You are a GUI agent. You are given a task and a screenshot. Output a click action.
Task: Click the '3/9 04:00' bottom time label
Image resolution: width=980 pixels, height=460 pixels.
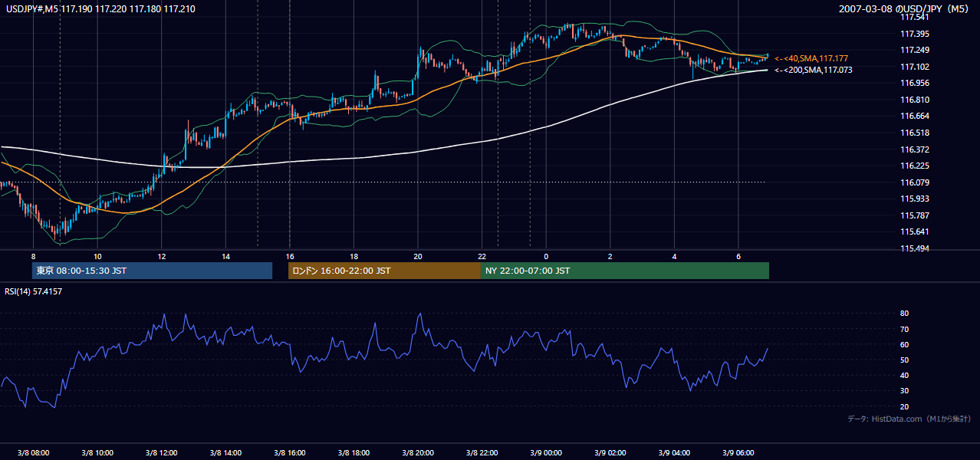point(675,452)
